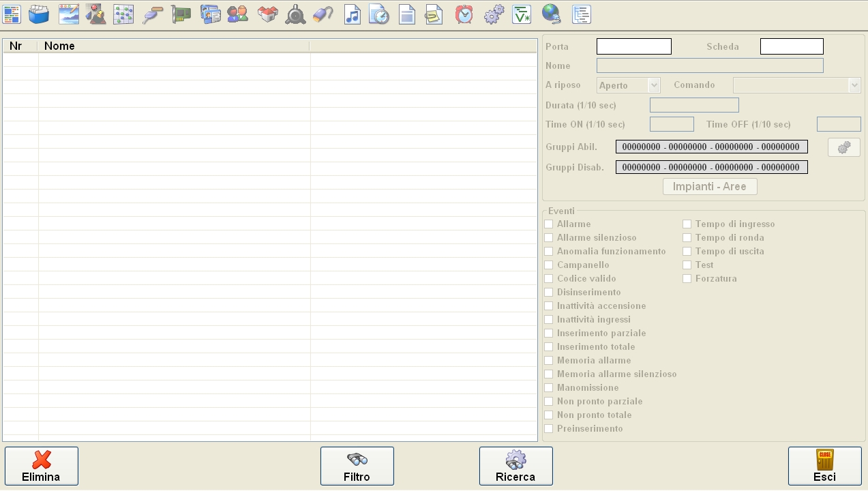868x491 pixels.
Task: Check the Manomissione event checkbox
Action: pyautogui.click(x=549, y=388)
